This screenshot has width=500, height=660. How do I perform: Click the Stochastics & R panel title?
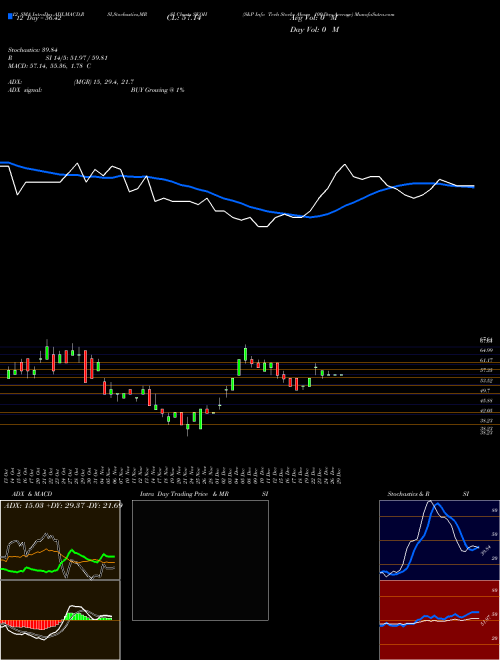click(409, 494)
